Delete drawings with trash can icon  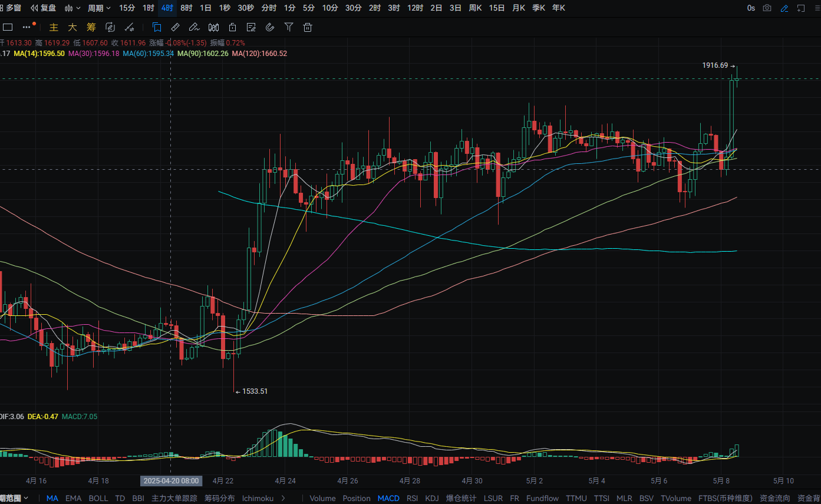(x=307, y=27)
